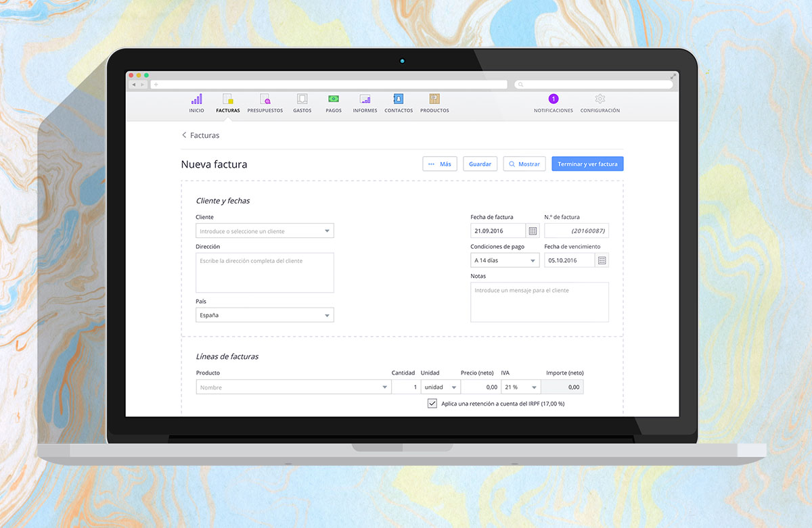
Task: Click Terminar y ver factura button
Action: tap(587, 164)
